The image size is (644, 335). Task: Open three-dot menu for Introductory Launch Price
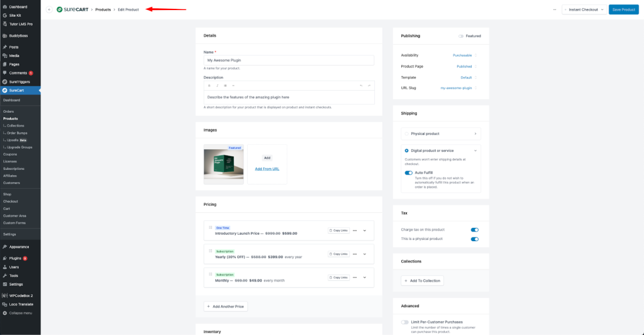pyautogui.click(x=355, y=230)
